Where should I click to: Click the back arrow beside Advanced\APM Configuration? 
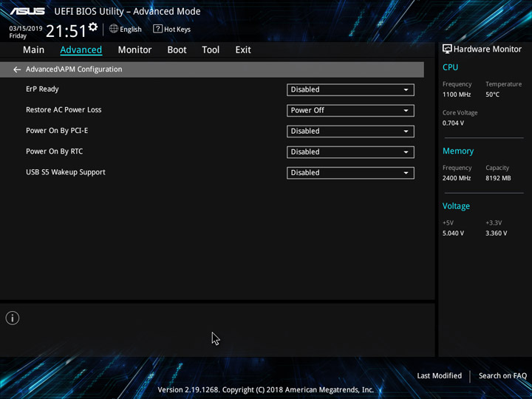point(17,69)
